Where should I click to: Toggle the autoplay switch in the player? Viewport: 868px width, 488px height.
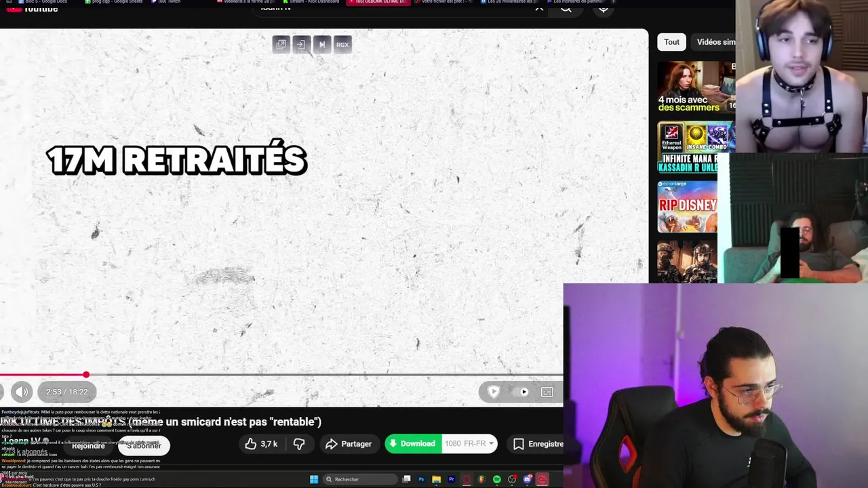[x=521, y=392]
